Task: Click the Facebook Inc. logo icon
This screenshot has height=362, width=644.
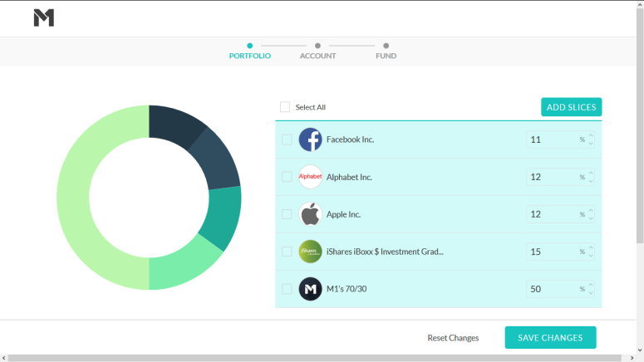Action: point(310,139)
